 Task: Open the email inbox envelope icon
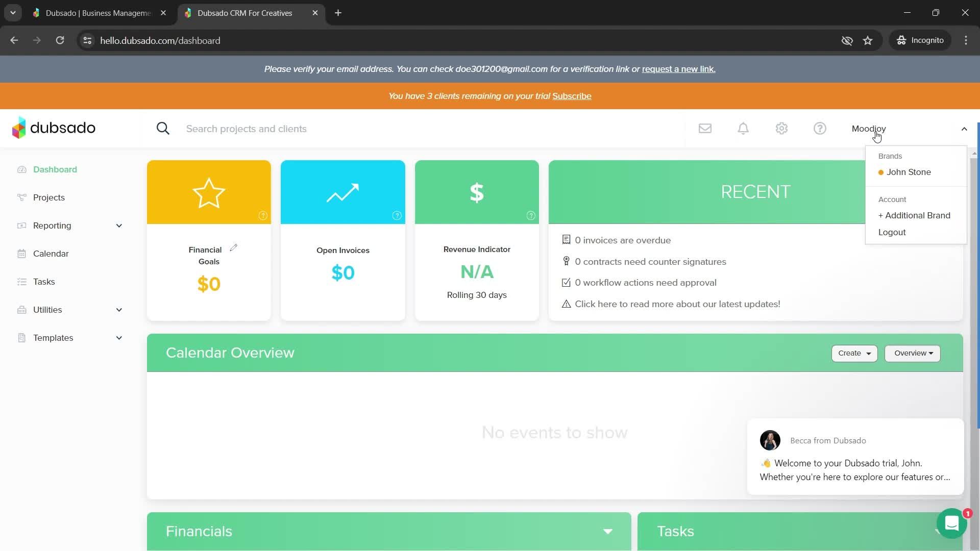pyautogui.click(x=705, y=129)
